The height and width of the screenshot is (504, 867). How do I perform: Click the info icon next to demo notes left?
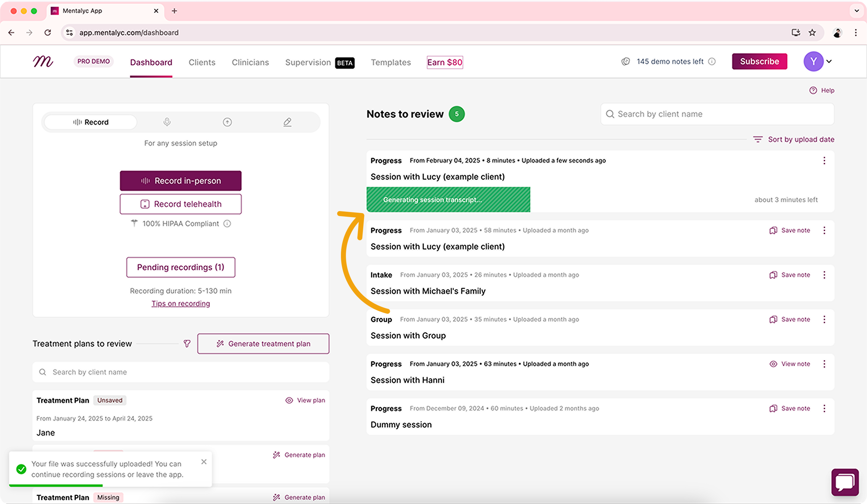point(712,62)
